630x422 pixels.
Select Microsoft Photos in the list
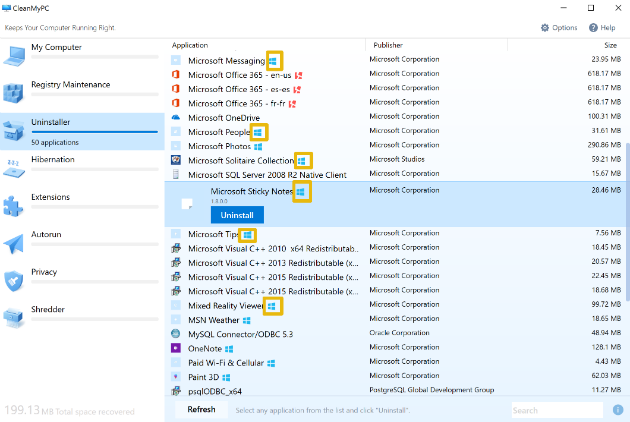(x=395, y=146)
